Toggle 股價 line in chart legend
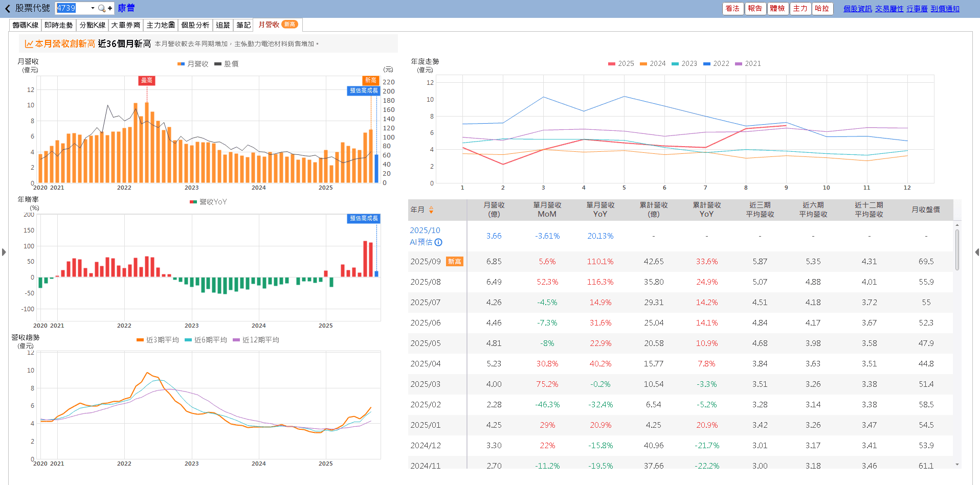The width and height of the screenshot is (980, 485). 227,64
